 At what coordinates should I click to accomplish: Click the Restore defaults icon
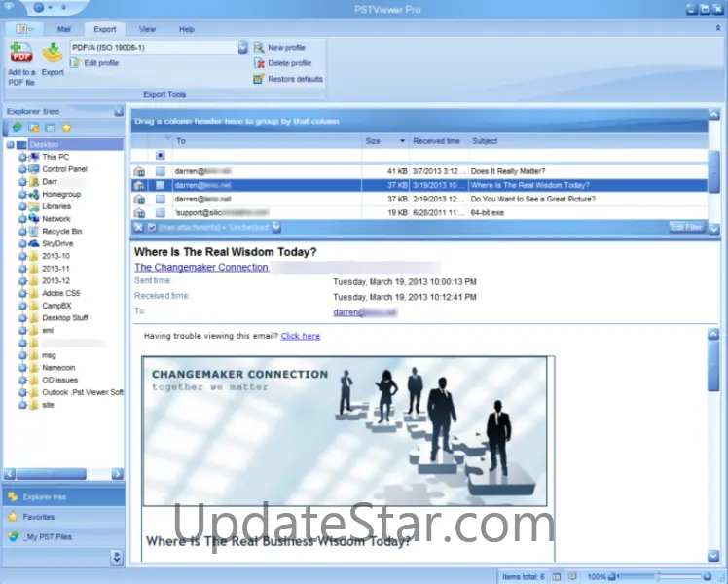tap(259, 79)
